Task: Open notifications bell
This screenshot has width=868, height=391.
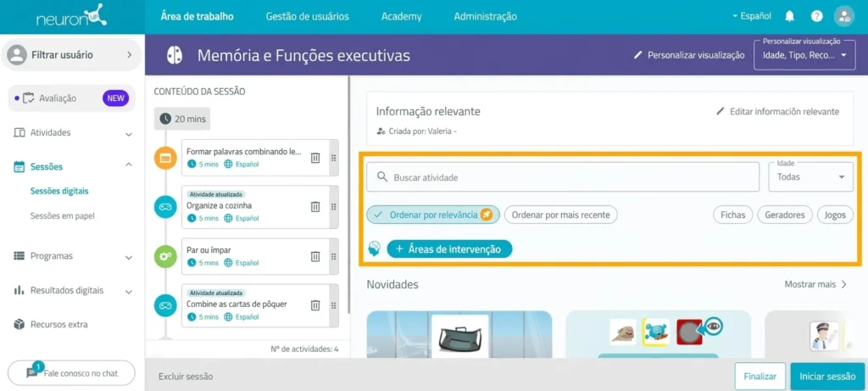Action: click(790, 17)
